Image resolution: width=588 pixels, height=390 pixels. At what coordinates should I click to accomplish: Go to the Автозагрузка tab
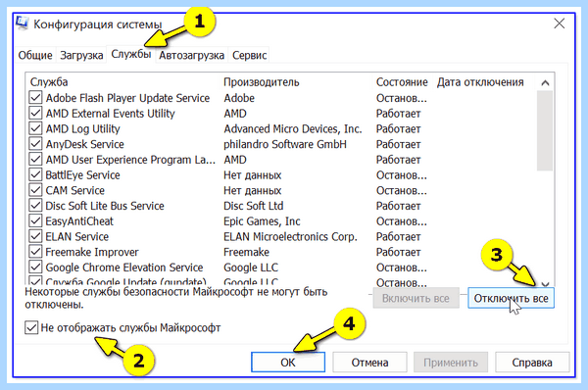point(192,55)
